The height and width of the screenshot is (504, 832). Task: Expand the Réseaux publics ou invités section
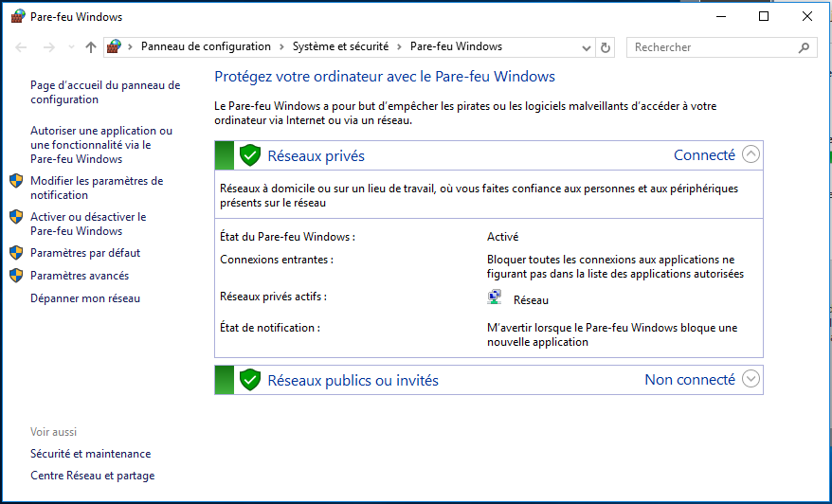tap(751, 379)
